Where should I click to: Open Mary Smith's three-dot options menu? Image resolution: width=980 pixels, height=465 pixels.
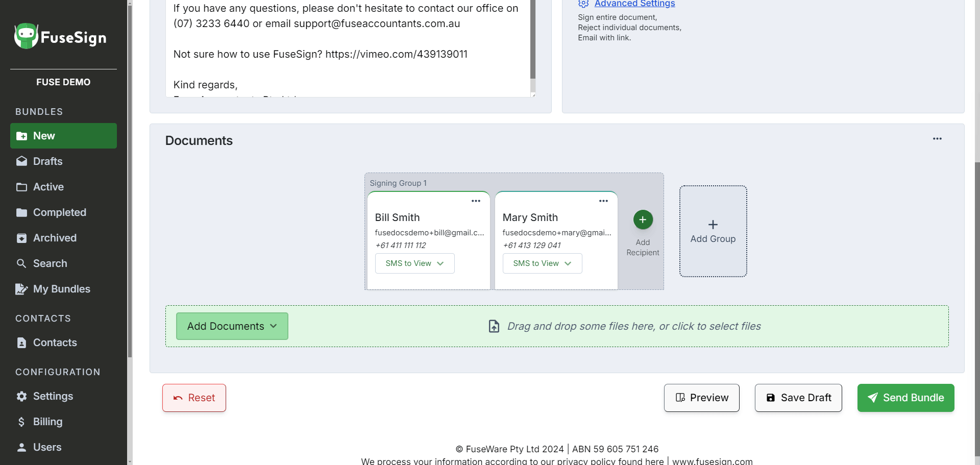(603, 201)
